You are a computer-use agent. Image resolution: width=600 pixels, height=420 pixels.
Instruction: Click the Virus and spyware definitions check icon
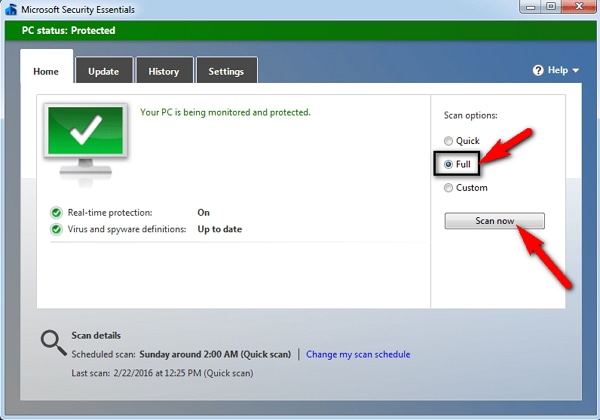[x=56, y=229]
